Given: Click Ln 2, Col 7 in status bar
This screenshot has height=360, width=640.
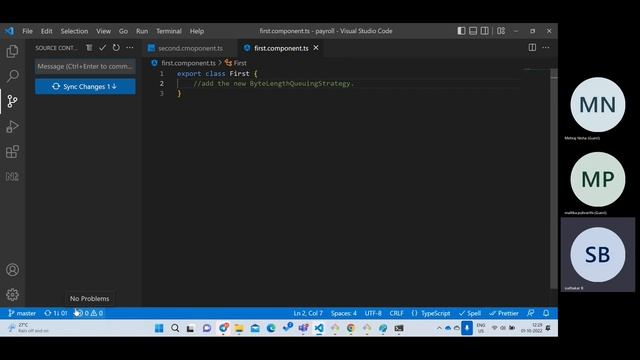Looking at the screenshot, I should (308, 313).
